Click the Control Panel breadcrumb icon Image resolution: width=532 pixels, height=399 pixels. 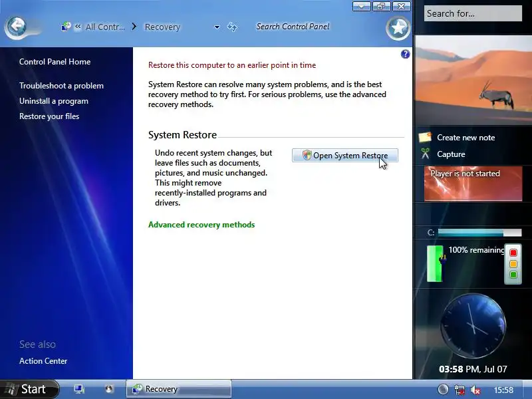(x=66, y=27)
